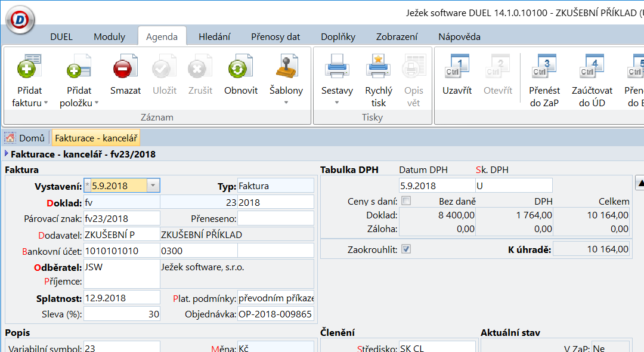This screenshot has height=352, width=644.
Task: Expand the Šablony dropdown arrow
Action: 286,102
